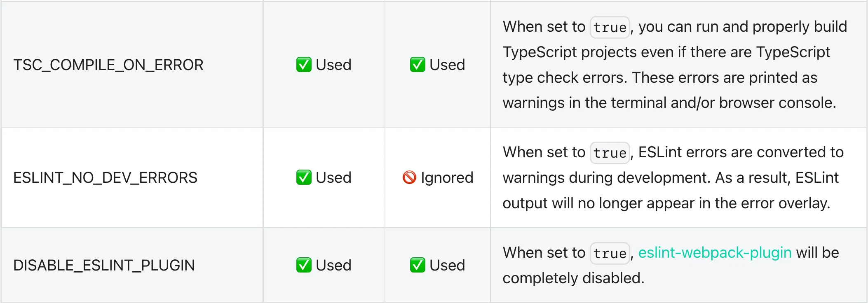Click the second green checkmark in the DISABLE_ESLINT_PLUGIN row

coord(418,265)
